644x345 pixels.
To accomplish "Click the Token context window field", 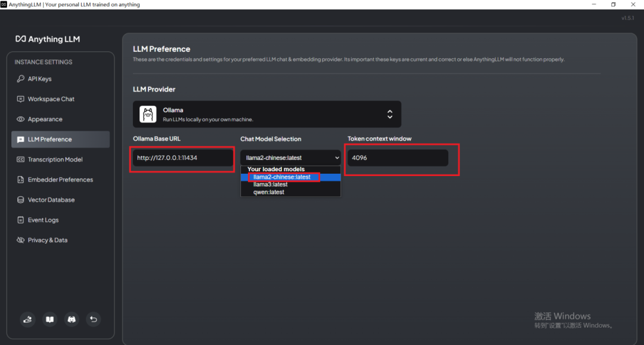I will [398, 158].
